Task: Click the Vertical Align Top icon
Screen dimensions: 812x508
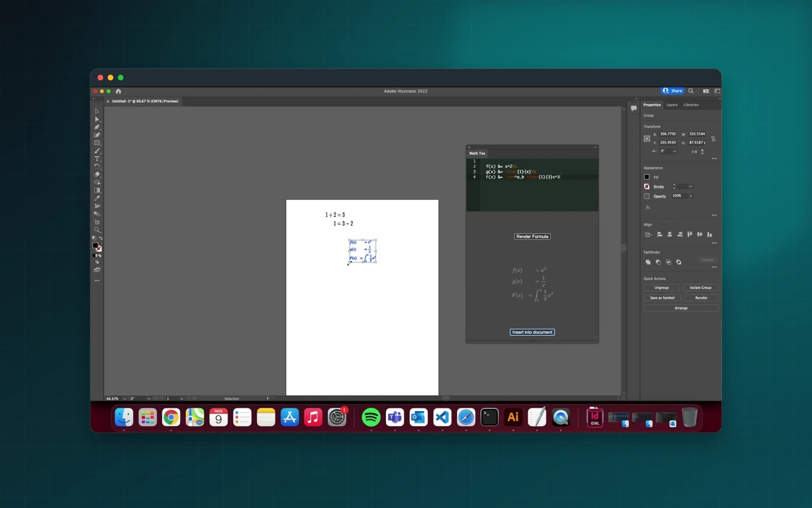Action: click(689, 235)
